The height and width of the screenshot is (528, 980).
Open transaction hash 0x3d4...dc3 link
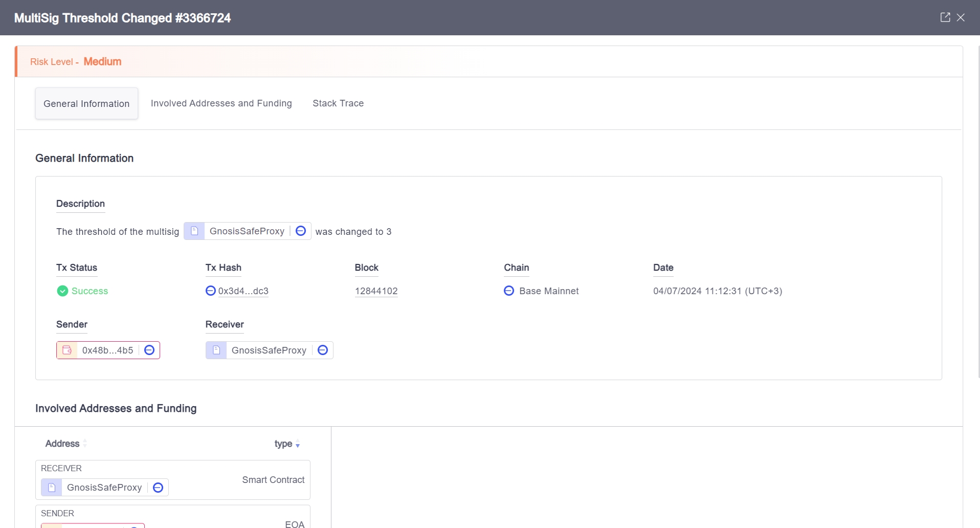point(243,291)
